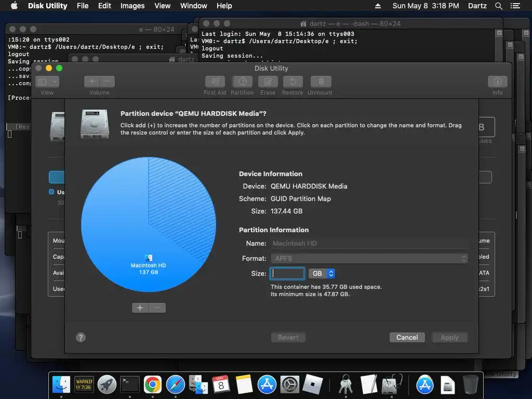The width and height of the screenshot is (532, 399).
Task: Click the eject icon in menu bar
Action: tap(378, 6)
